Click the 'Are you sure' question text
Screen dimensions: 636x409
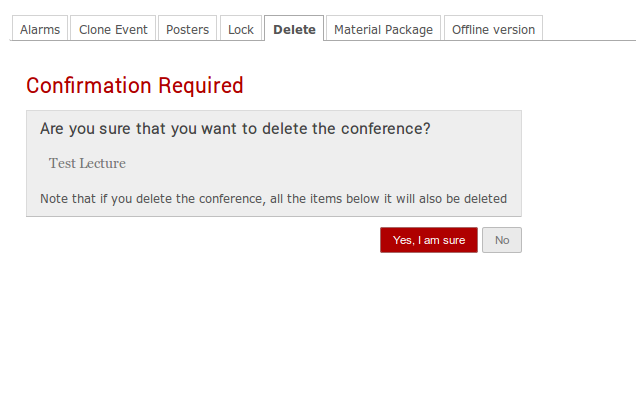tap(235, 129)
